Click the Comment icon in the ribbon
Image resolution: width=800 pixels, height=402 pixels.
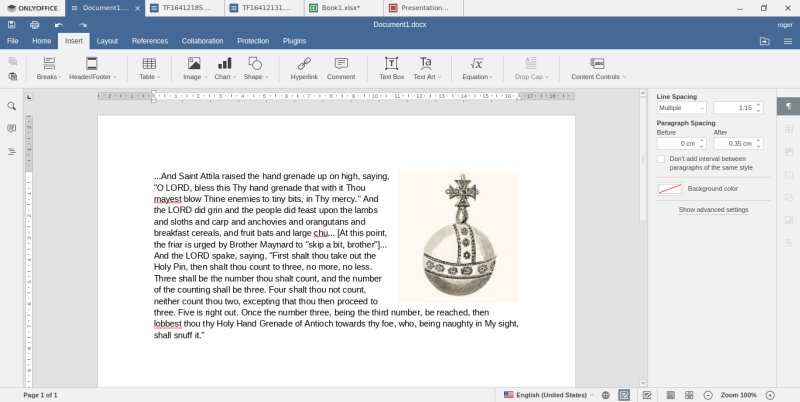[x=341, y=67]
